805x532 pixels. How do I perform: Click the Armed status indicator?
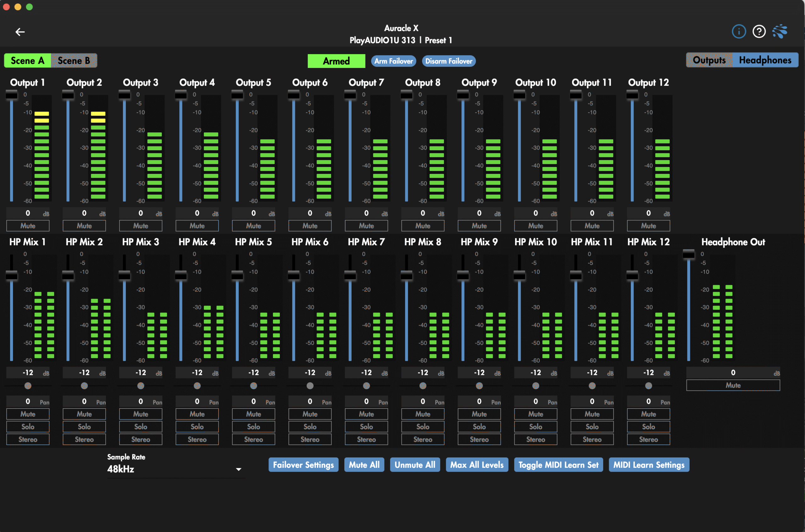point(336,61)
